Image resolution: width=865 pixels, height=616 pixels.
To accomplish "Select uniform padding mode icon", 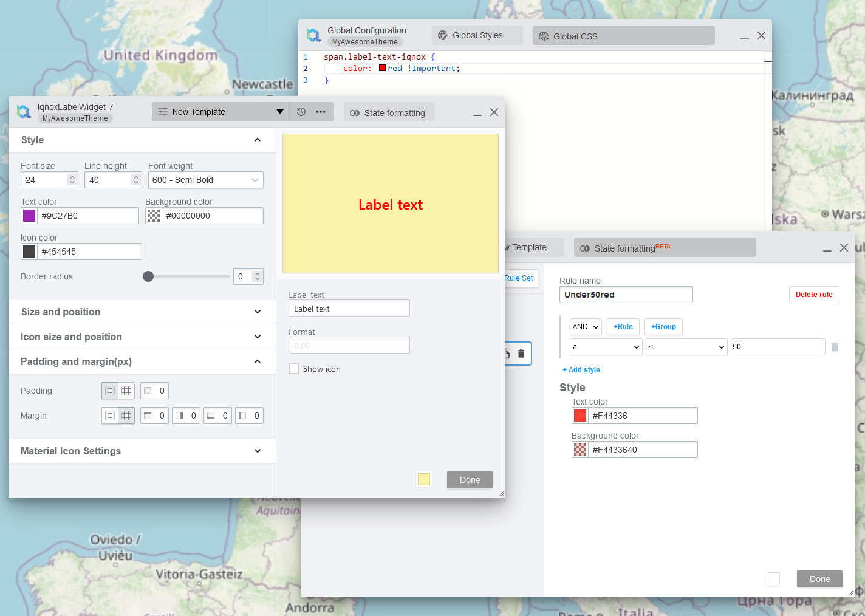I will pyautogui.click(x=110, y=391).
